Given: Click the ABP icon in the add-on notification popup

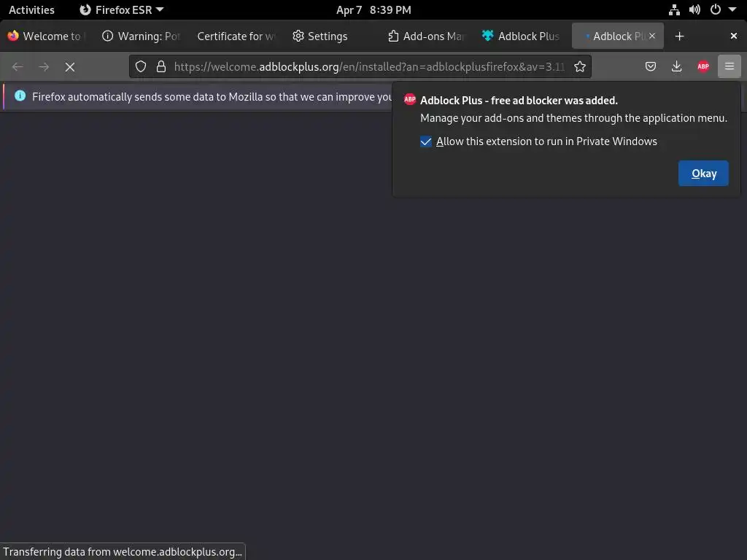Looking at the screenshot, I should tap(410, 99).
